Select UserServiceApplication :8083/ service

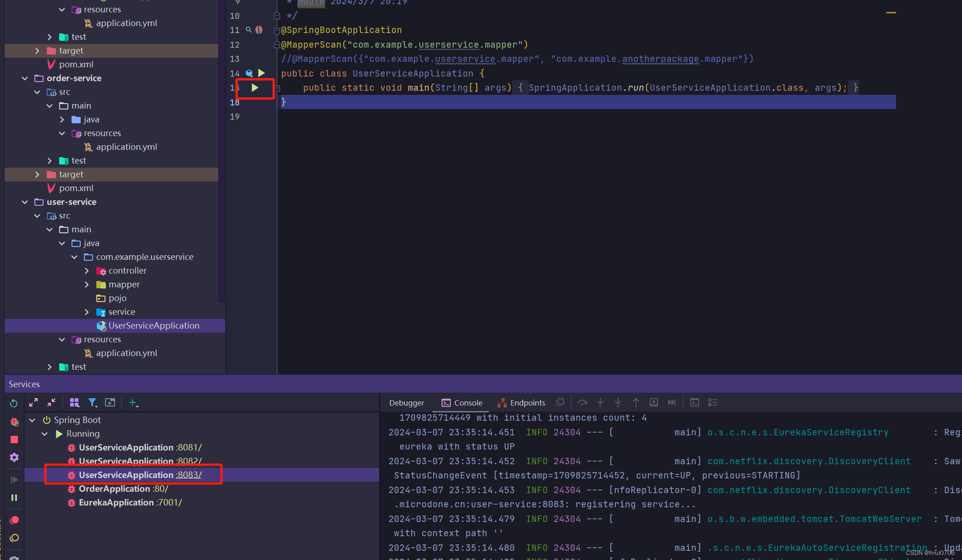139,474
